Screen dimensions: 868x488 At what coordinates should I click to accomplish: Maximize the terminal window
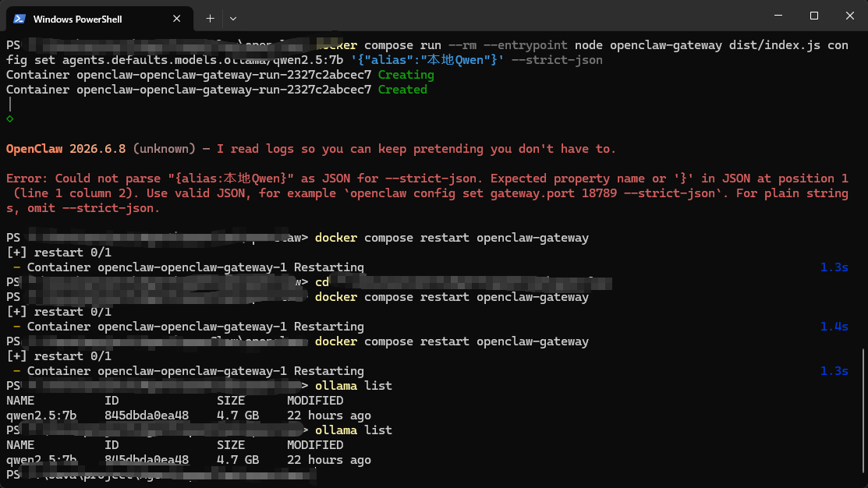pos(813,16)
